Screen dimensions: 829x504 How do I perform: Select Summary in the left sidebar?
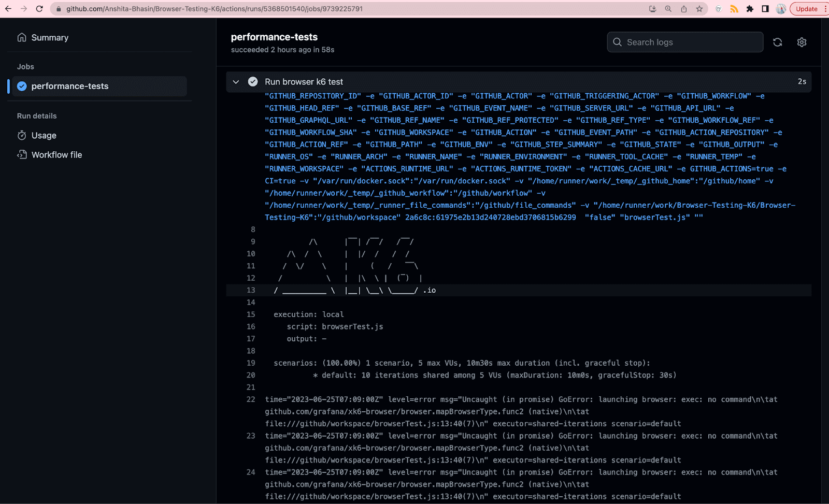[x=50, y=37]
